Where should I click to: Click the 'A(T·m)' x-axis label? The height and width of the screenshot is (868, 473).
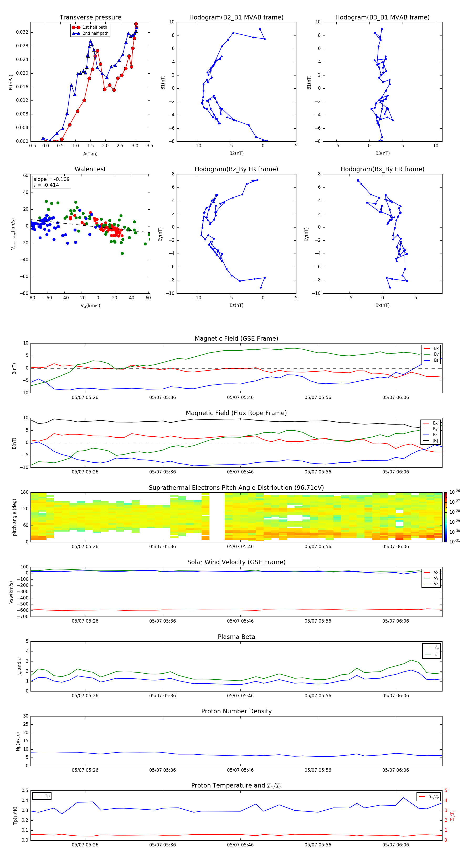90,154
